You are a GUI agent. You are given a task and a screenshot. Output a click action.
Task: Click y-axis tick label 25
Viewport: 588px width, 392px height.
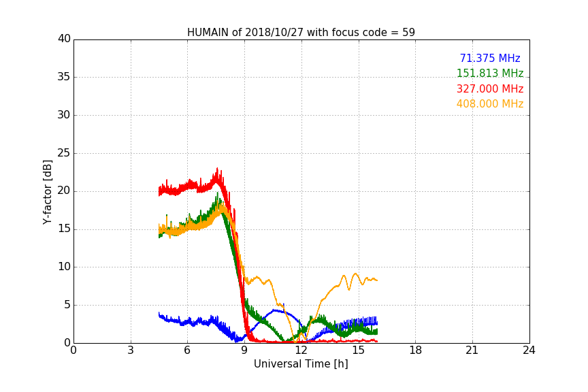[x=64, y=152]
